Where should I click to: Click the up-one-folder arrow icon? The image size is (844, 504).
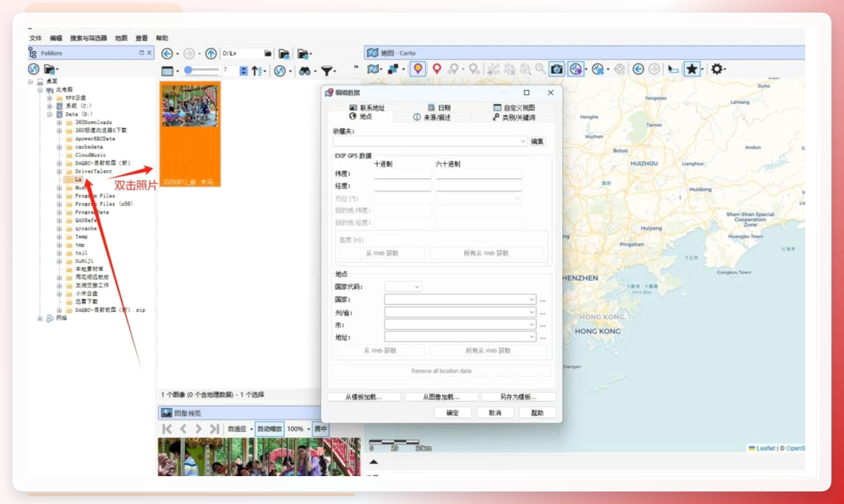(x=211, y=54)
